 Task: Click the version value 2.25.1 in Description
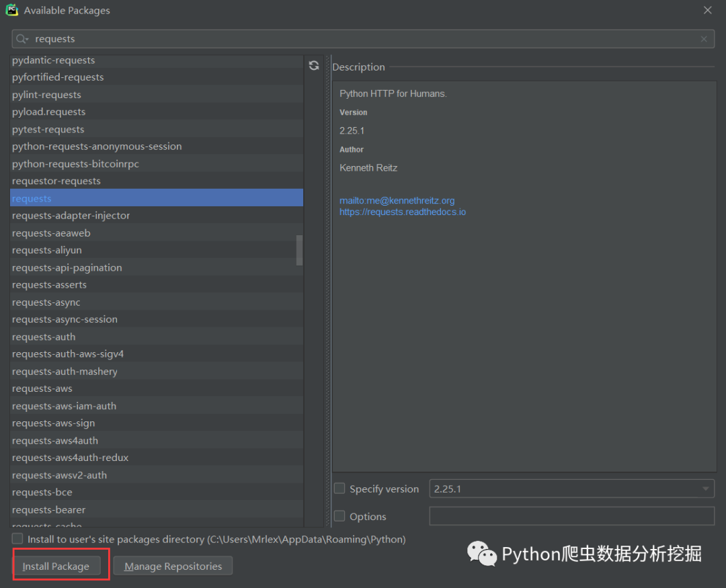[352, 130]
